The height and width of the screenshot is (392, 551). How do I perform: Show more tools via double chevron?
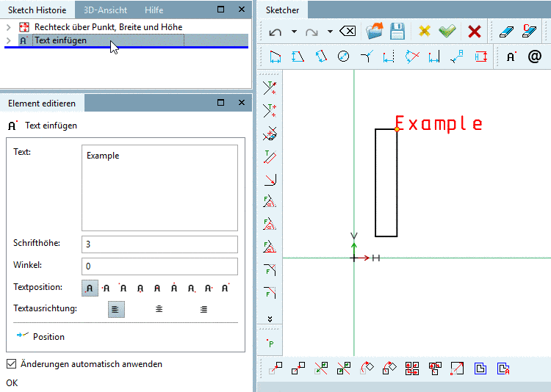click(270, 319)
